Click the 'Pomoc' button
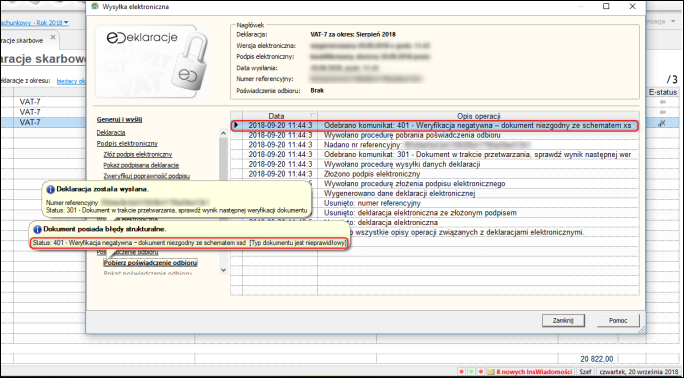Viewport: 684px width, 378px height. point(618,320)
